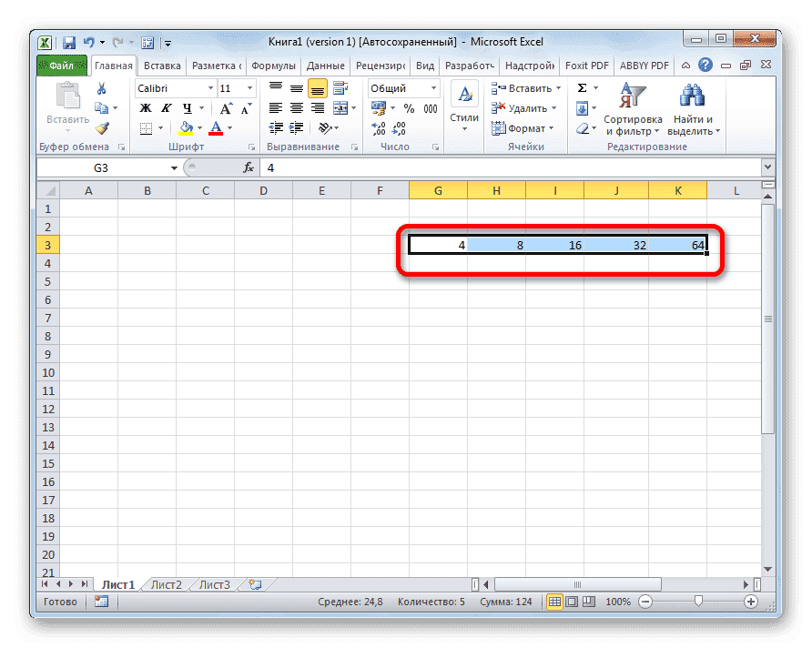812x648 pixels.
Task: Click the Удалить button in Ячейки group
Action: [523, 107]
